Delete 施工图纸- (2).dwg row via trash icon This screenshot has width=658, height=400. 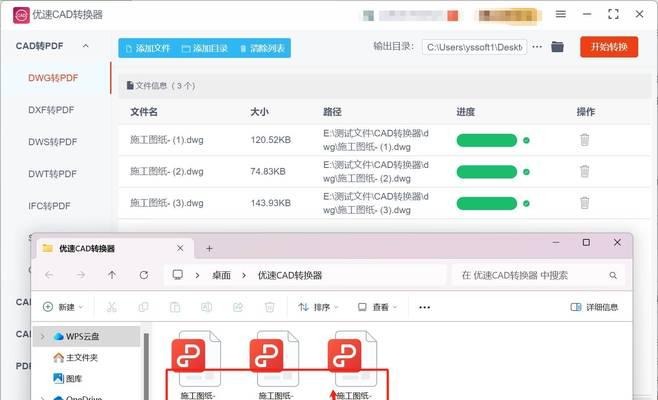tap(585, 171)
